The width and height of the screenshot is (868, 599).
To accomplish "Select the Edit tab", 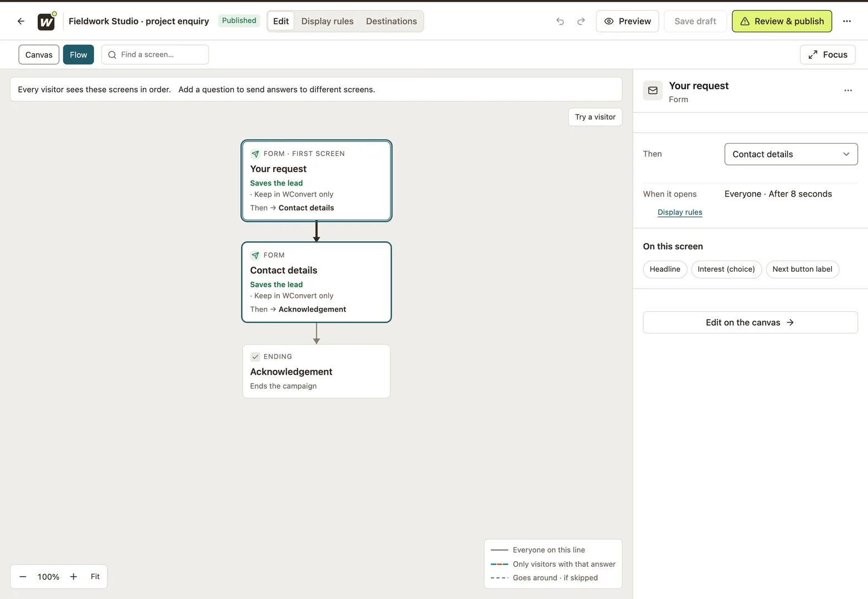I will [x=281, y=21].
